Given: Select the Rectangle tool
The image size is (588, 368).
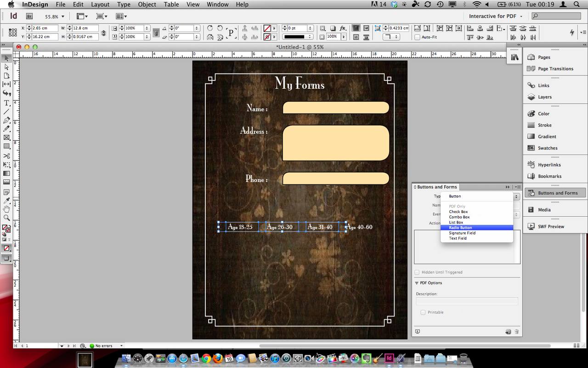Looking at the screenshot, I should click(x=6, y=146).
